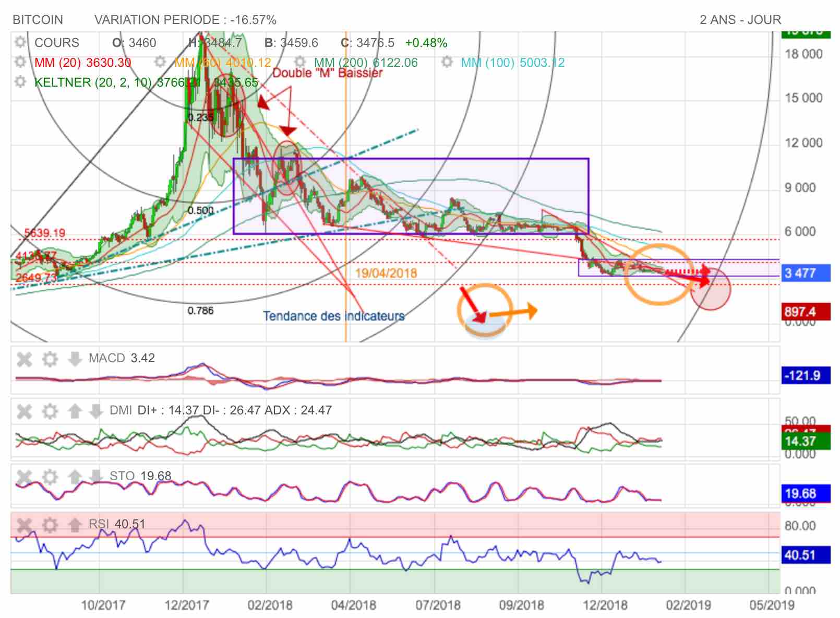Open STO indicator settings gear

point(50,477)
